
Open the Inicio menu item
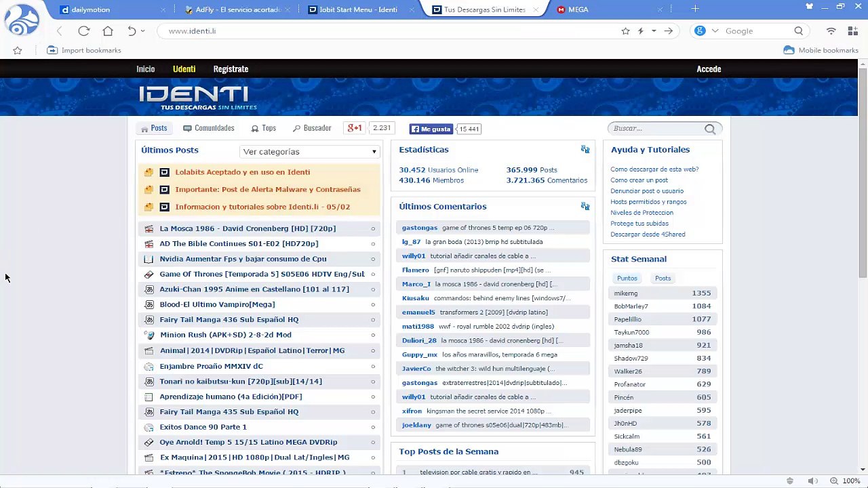click(145, 69)
